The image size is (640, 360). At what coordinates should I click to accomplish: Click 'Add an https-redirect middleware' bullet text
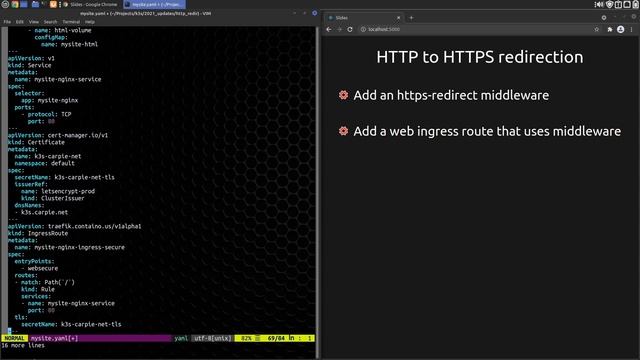coord(451,95)
